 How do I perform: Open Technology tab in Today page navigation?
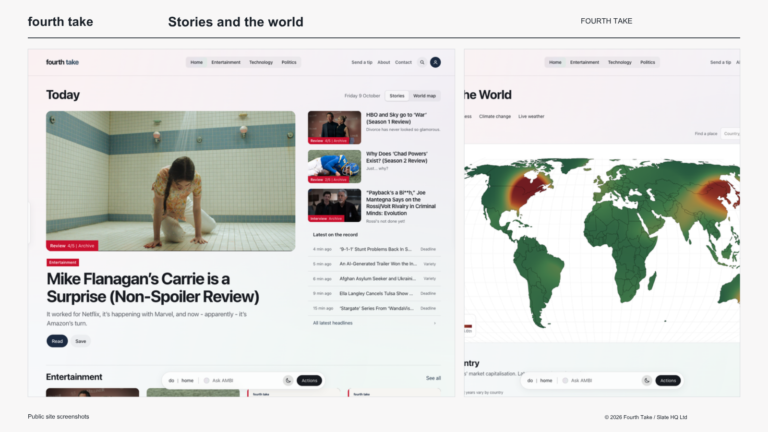[x=261, y=62]
